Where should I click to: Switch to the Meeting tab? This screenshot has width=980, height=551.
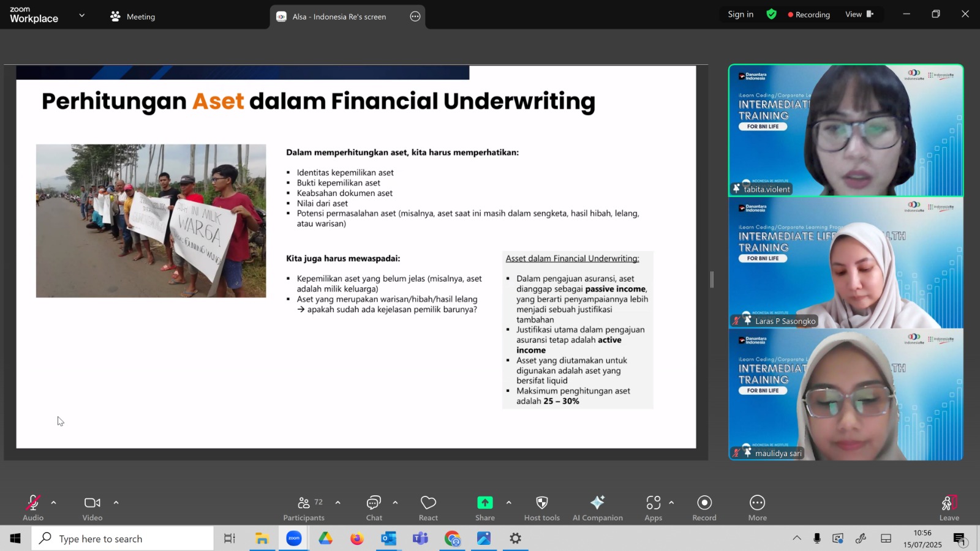pos(133,17)
